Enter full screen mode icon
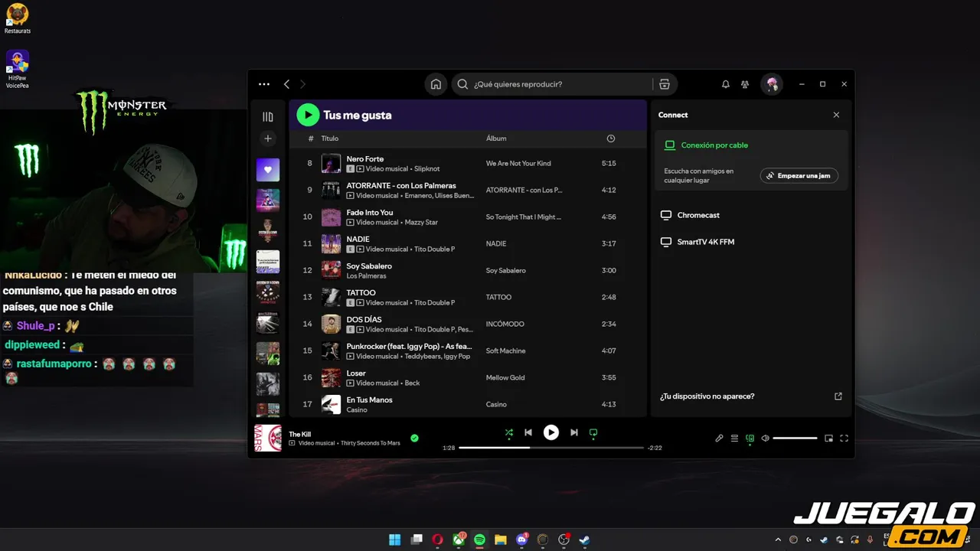The width and height of the screenshot is (980, 551). 844,439
